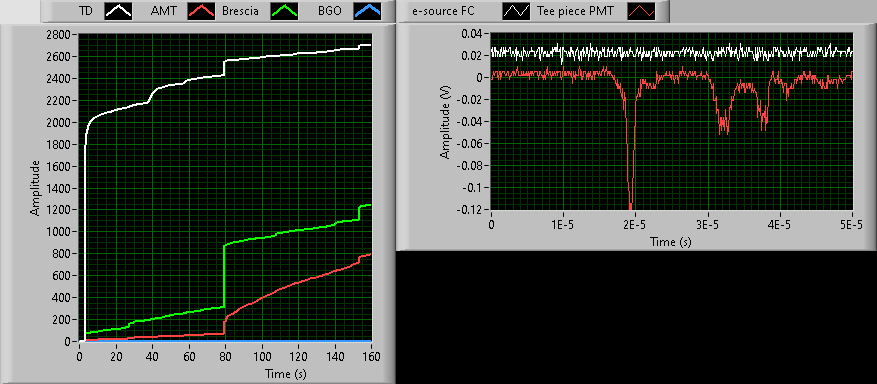The width and height of the screenshot is (877, 384).
Task: Click the AMT red plot legend icon
Action: coord(201,11)
